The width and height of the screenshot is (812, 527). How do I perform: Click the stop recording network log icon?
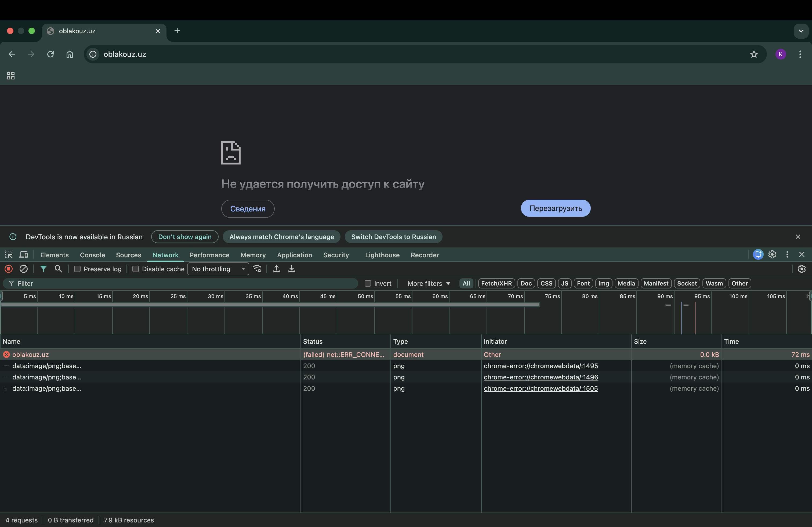tap(9, 269)
